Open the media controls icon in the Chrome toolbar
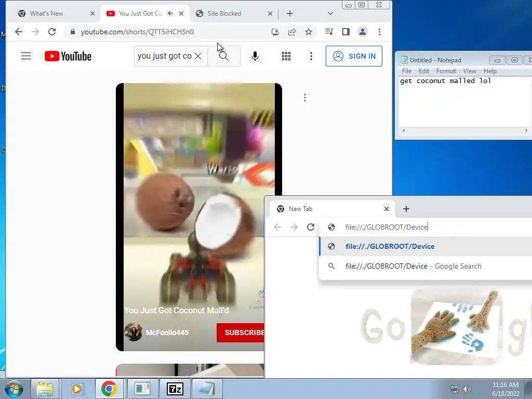Screen dimensions: 532x399 [329, 32]
